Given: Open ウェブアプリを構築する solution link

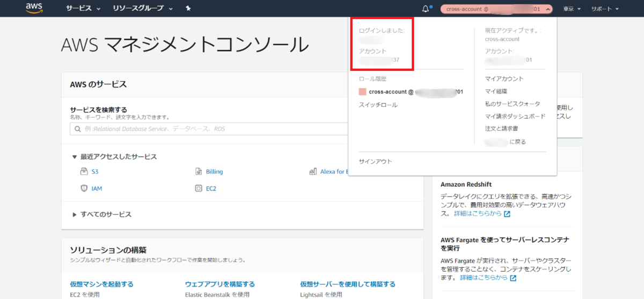Looking at the screenshot, I should (x=219, y=284).
